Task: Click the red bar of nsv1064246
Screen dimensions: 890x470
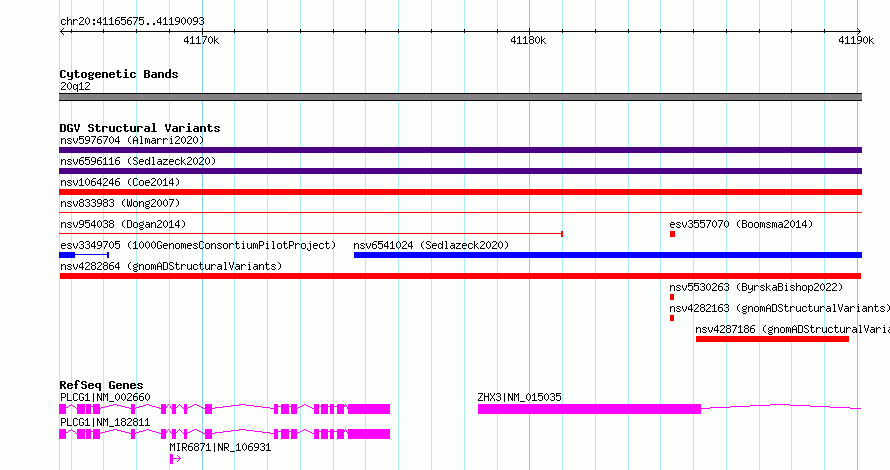Action: 460,192
